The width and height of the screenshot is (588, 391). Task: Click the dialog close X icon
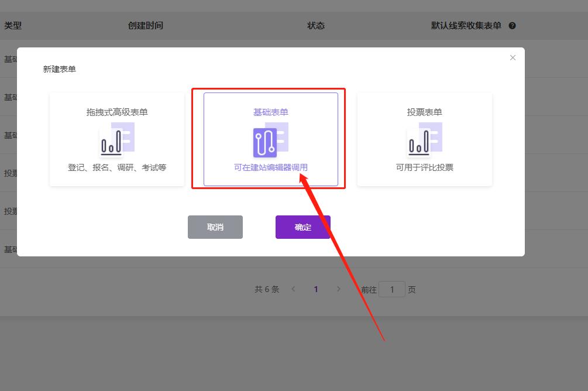pos(513,57)
